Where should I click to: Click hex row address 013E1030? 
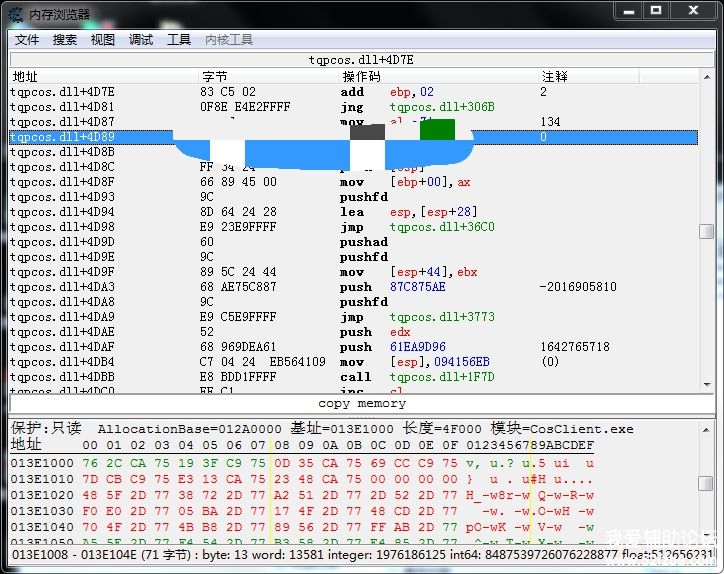(42, 512)
